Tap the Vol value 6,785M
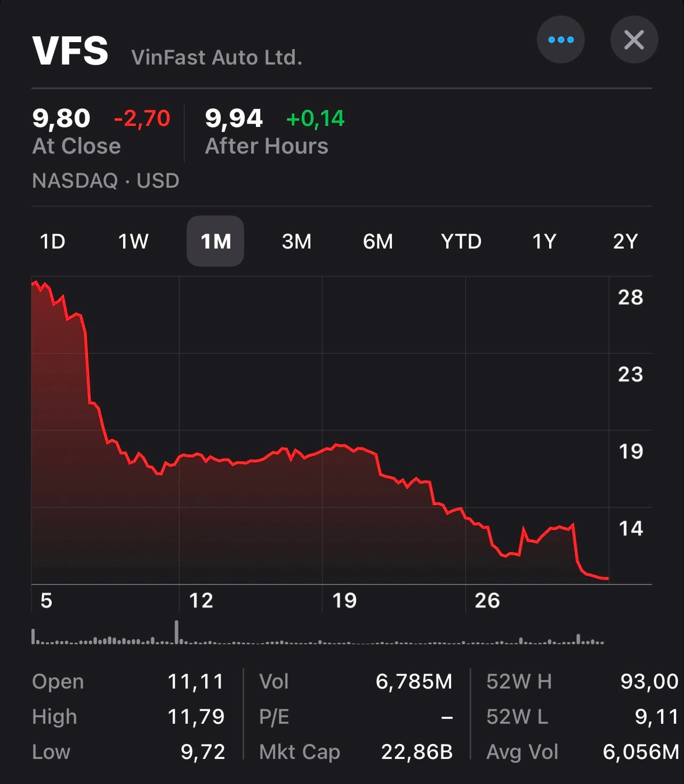This screenshot has height=784, width=684. [414, 682]
